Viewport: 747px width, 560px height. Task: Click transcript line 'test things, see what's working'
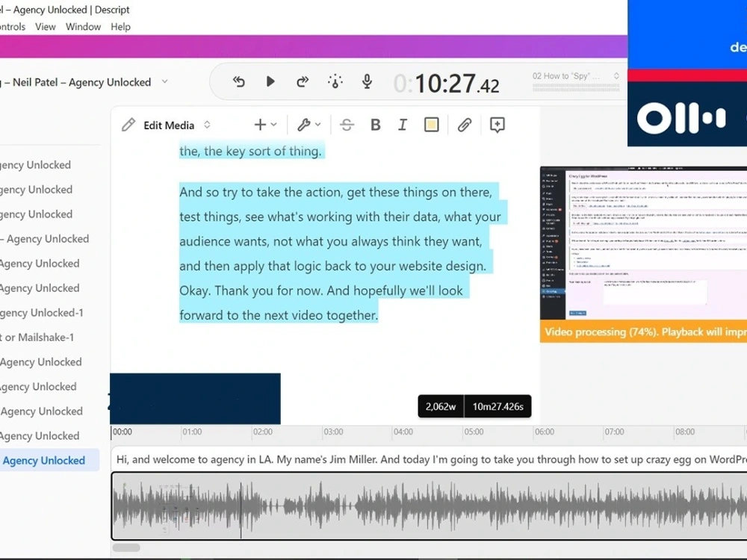coord(340,217)
